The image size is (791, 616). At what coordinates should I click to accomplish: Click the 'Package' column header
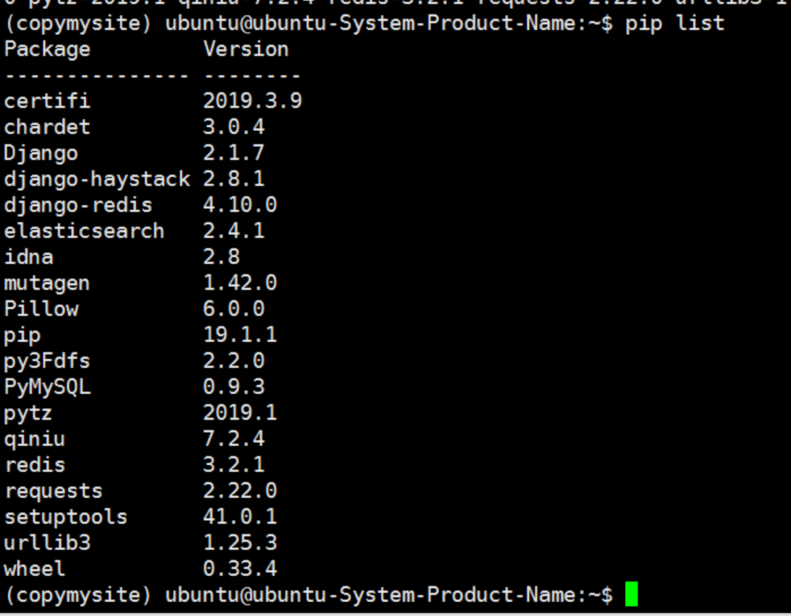[47, 49]
